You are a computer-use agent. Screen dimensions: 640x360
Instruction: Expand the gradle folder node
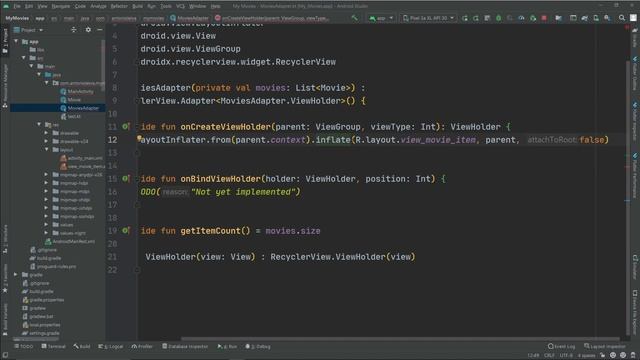click(16, 275)
